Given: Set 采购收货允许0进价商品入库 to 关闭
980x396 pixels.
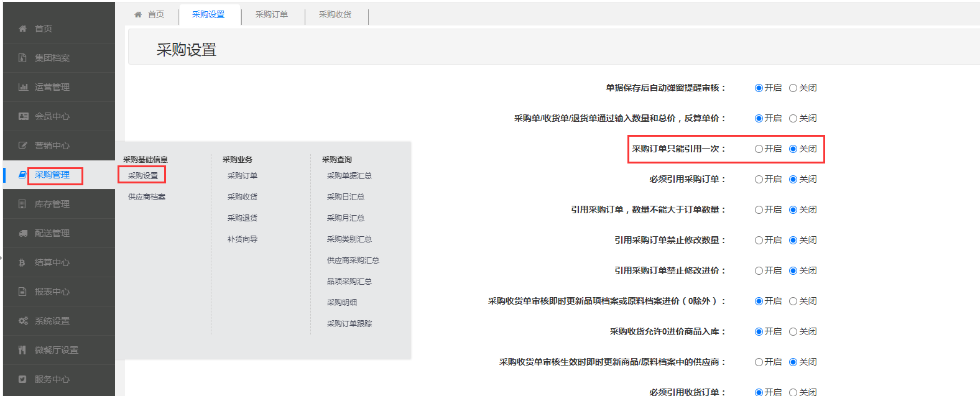Looking at the screenshot, I should coord(793,332).
